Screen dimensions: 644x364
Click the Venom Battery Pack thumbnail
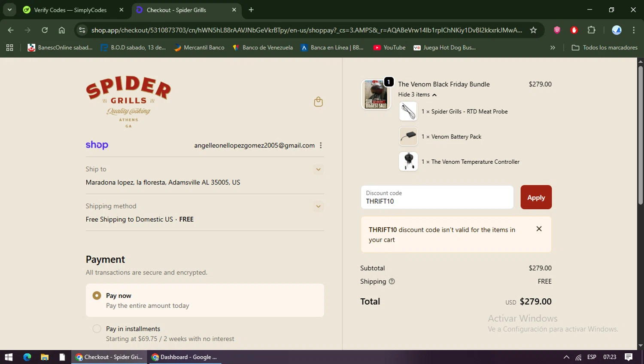(x=408, y=136)
